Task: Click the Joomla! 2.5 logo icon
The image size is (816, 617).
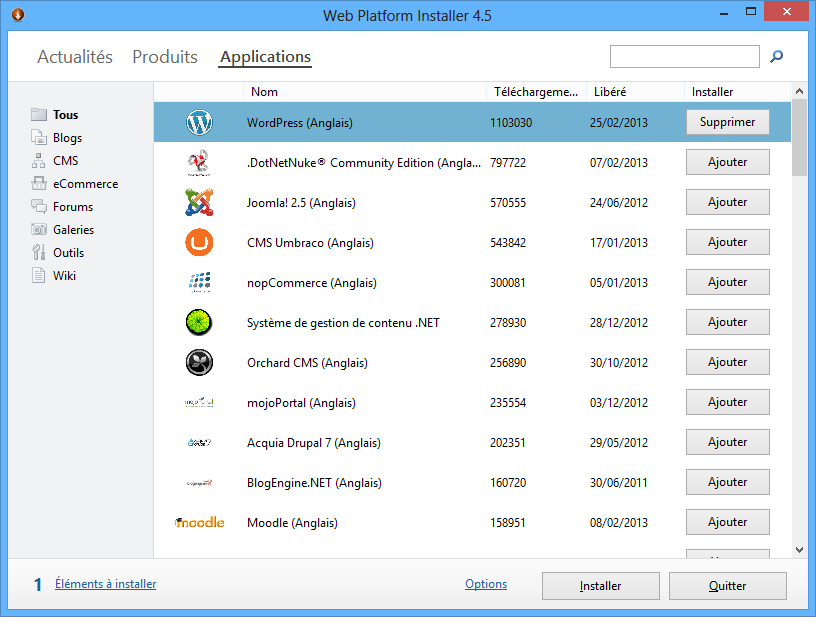Action: [x=199, y=202]
